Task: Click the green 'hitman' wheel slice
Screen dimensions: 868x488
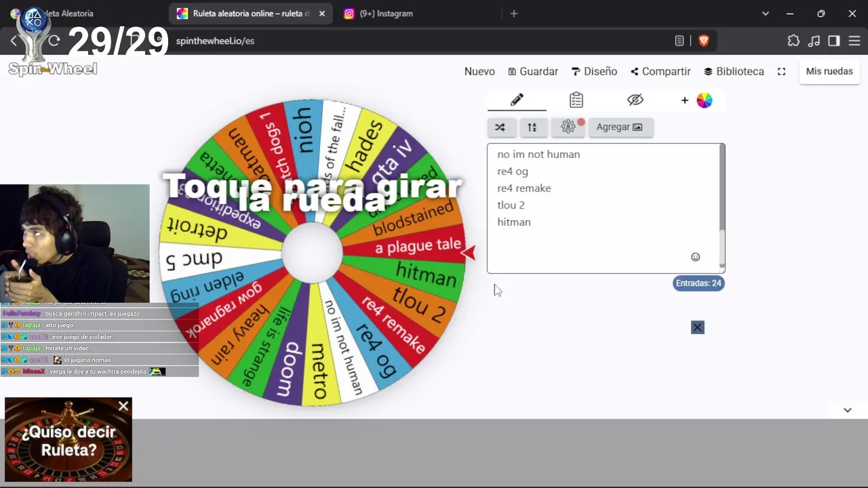Action: click(425, 274)
